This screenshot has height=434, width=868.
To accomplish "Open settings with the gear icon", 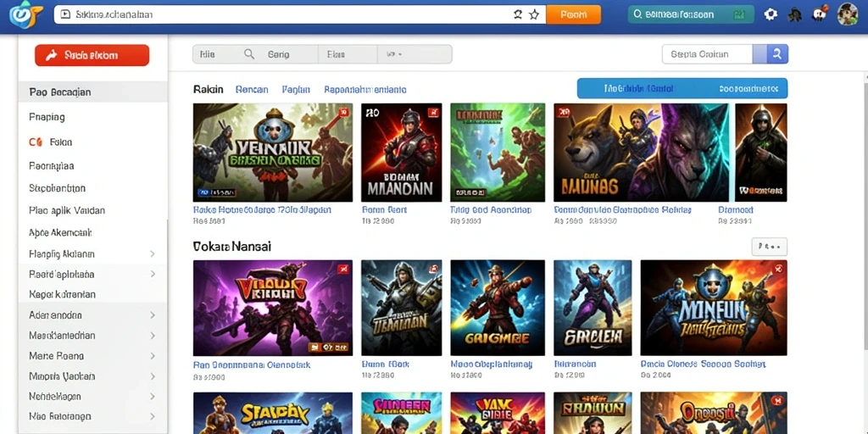I will (x=771, y=14).
